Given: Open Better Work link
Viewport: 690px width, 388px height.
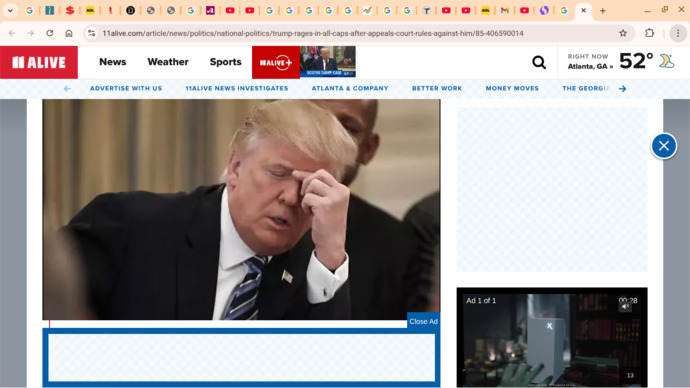Looking at the screenshot, I should point(437,88).
